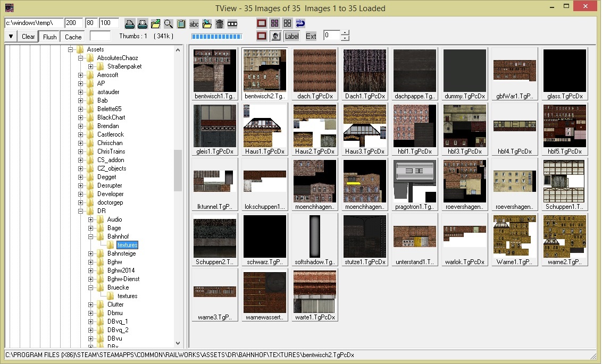Expand the Aerosoft folder in tree

[x=81, y=75]
